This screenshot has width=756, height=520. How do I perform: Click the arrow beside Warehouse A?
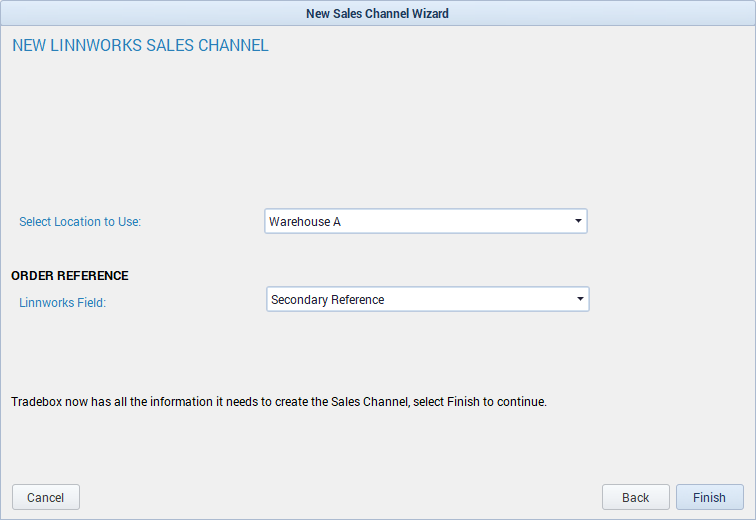(578, 221)
